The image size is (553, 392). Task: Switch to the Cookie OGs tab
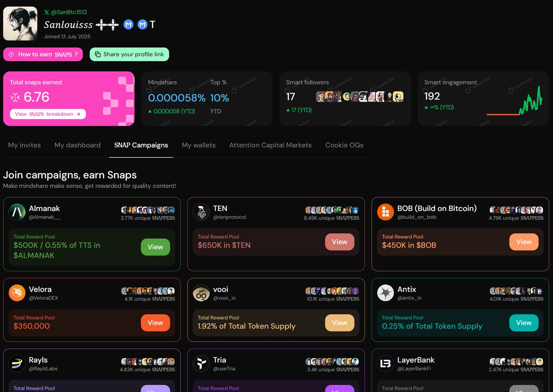[344, 145]
